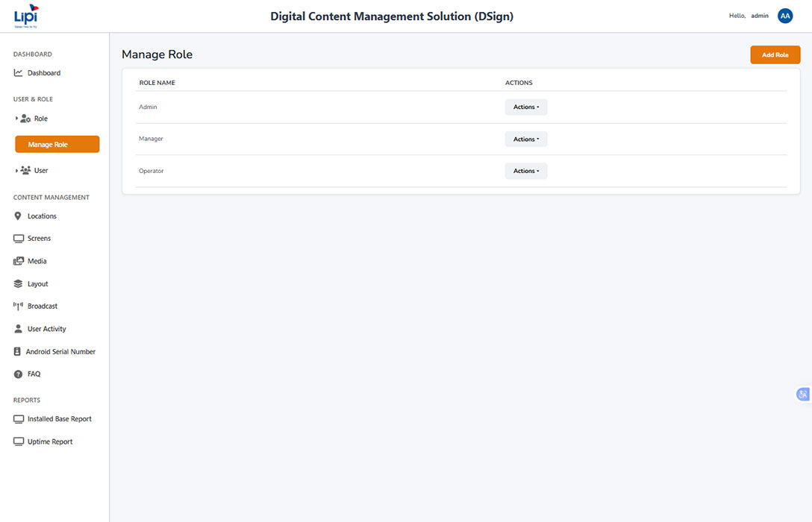Select the Manager role name

point(151,139)
